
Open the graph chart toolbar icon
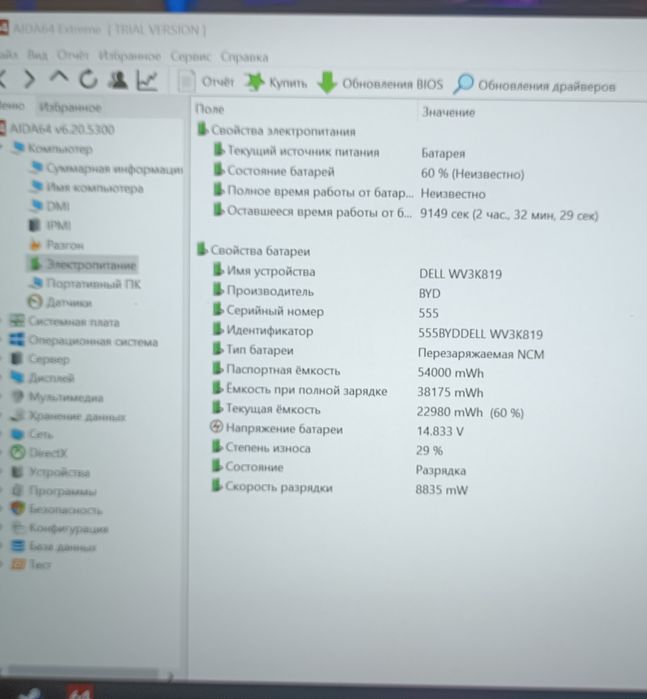point(147,81)
